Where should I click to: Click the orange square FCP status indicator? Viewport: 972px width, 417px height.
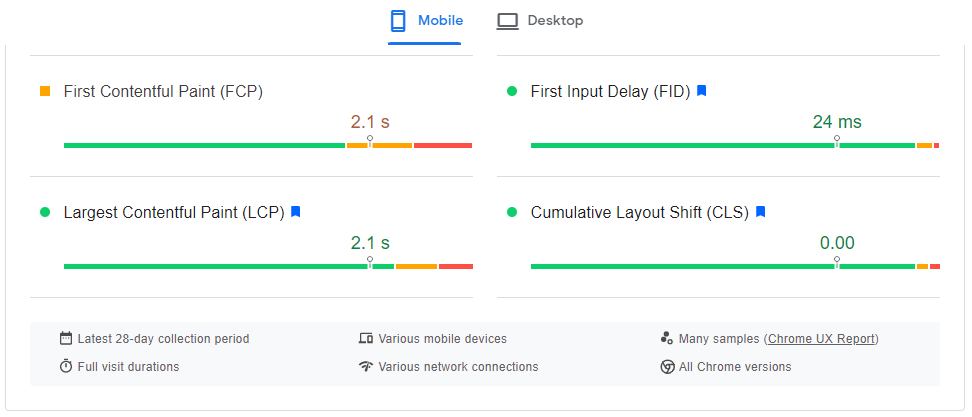coord(45,91)
